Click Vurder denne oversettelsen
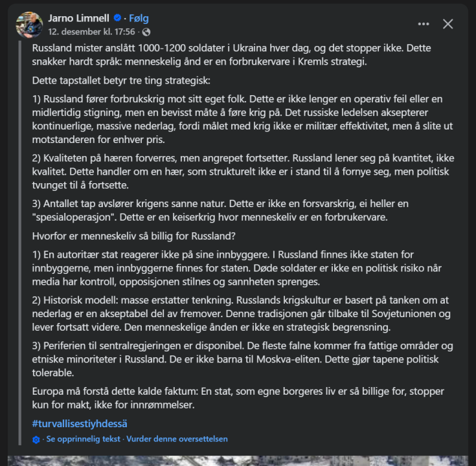 click(177, 439)
